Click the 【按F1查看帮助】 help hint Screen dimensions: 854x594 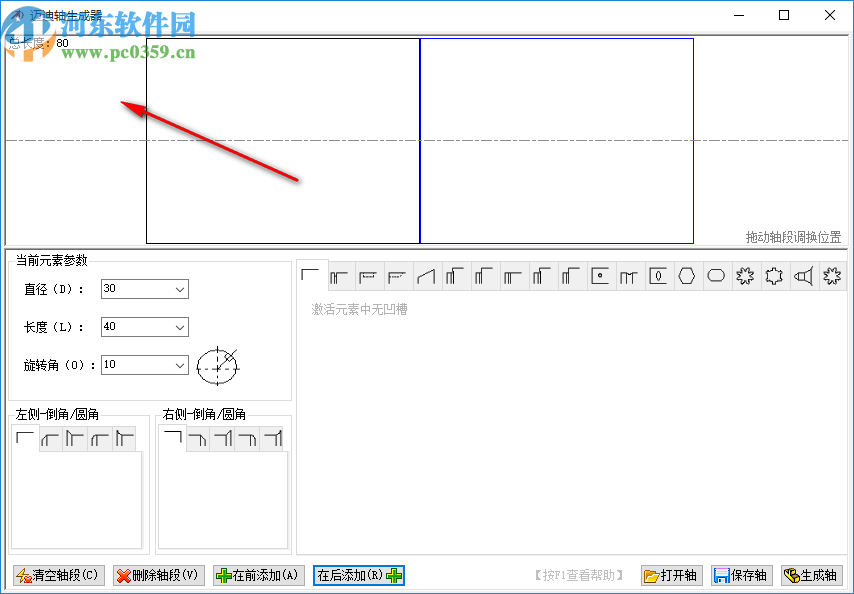[578, 575]
